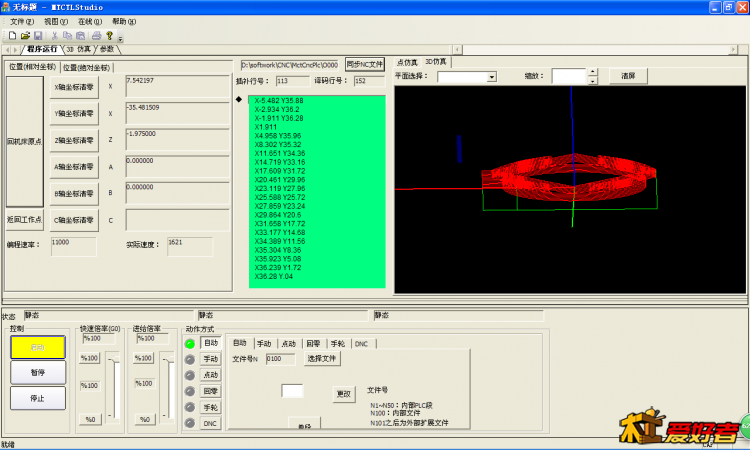Open the 在线 menu
The image size is (750, 450).
[90, 22]
